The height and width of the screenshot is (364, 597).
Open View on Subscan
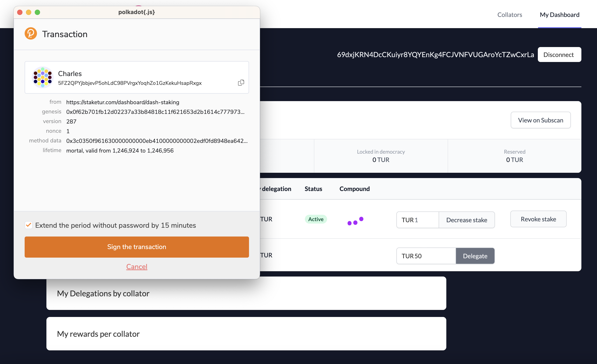pos(540,120)
